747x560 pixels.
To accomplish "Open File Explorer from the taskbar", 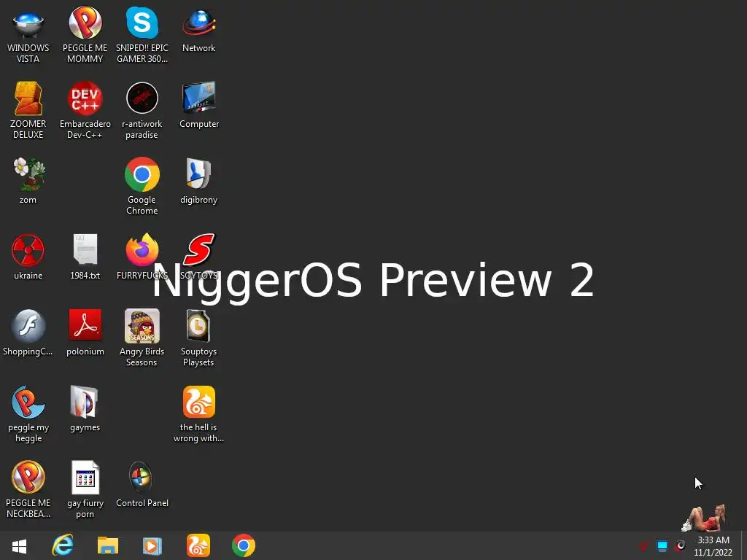I will click(108, 545).
